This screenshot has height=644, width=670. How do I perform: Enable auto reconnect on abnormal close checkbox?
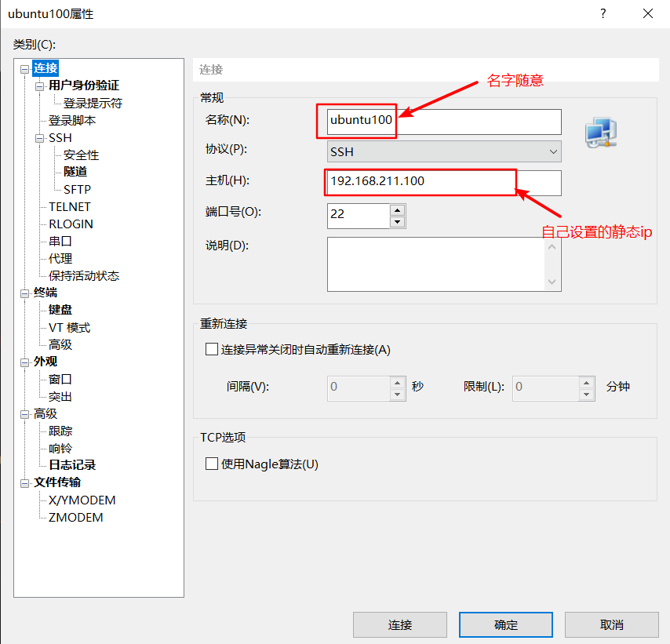[212, 349]
